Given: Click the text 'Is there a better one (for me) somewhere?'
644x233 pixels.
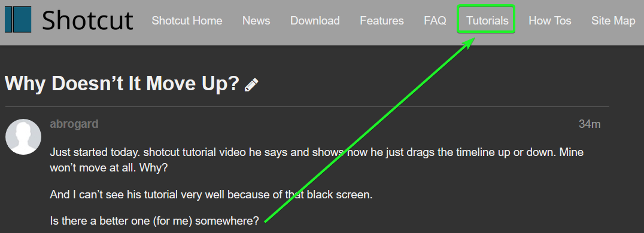Looking at the screenshot, I should pyautogui.click(x=154, y=221).
